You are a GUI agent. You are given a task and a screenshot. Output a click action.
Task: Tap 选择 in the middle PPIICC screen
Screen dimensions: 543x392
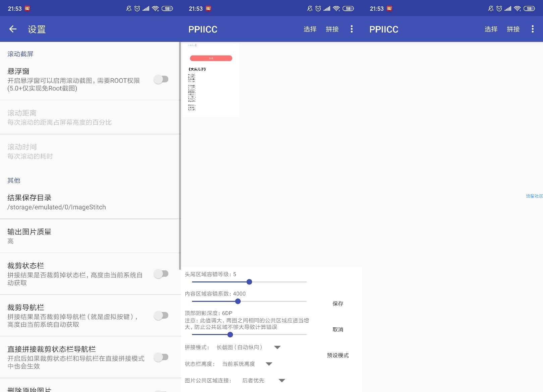(x=310, y=29)
